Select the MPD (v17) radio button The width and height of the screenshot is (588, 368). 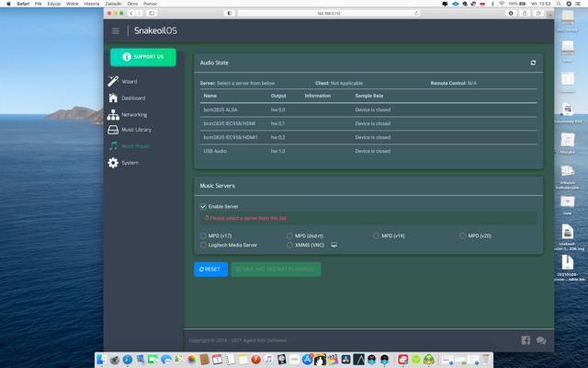click(203, 236)
